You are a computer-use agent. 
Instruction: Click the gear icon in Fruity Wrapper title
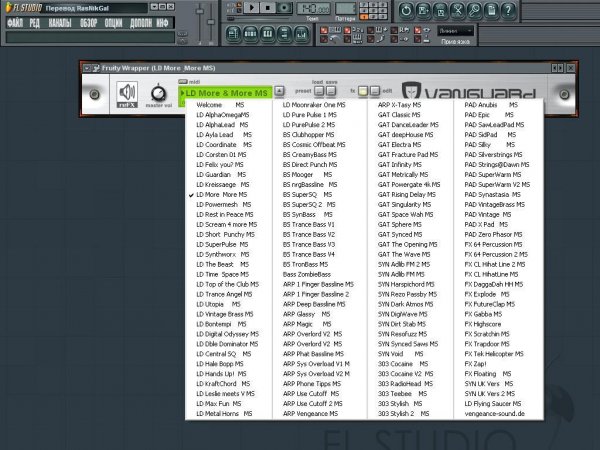click(x=96, y=68)
